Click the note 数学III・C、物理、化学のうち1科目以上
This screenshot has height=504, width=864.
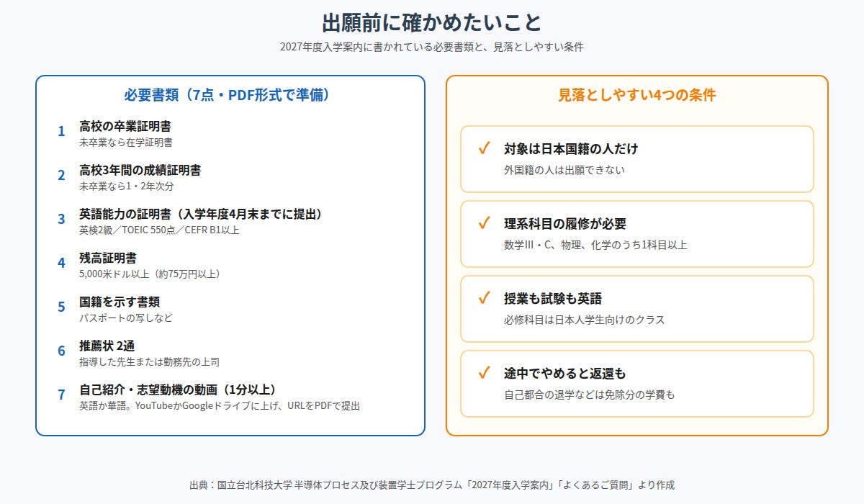(595, 245)
